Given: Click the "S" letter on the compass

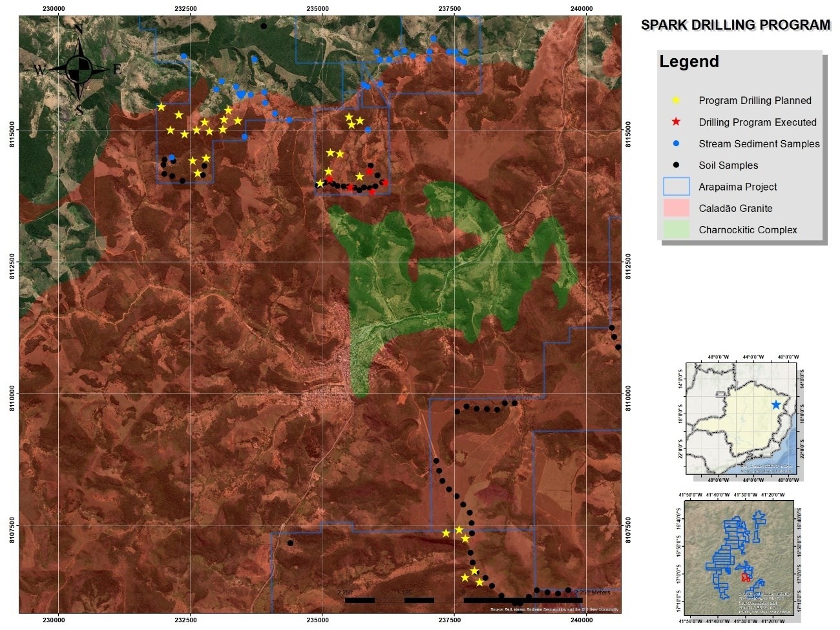Looking at the screenshot, I should pos(79,110).
